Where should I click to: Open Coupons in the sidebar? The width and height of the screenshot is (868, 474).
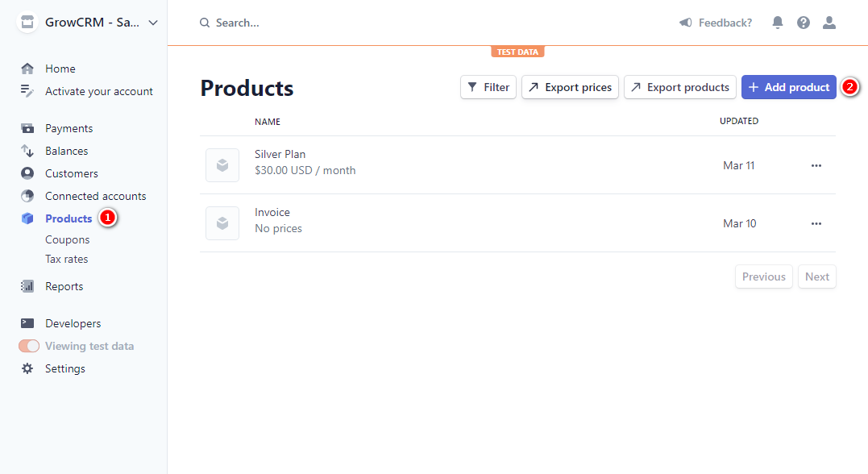[x=67, y=239]
